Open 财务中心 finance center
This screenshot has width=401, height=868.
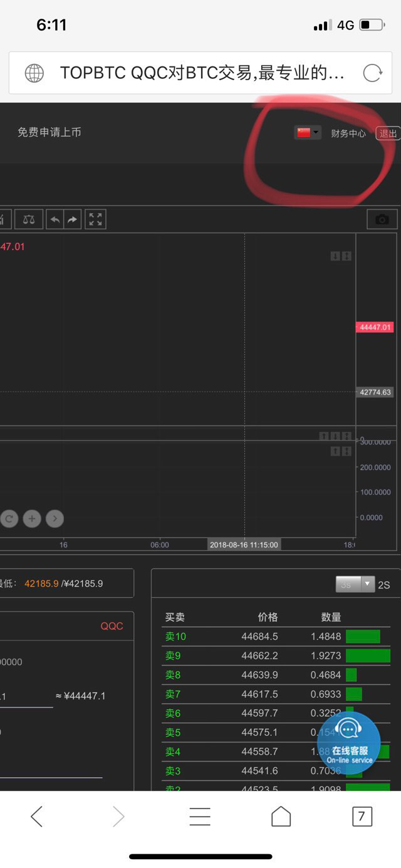pos(348,133)
